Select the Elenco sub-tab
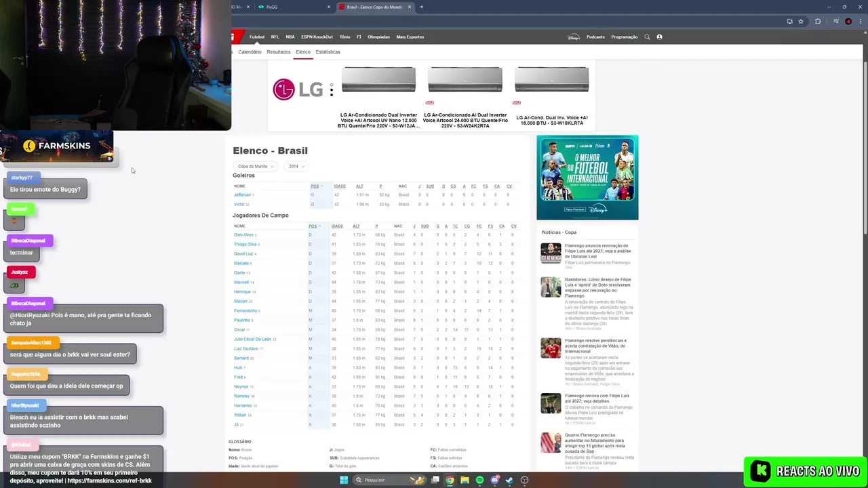868x488 pixels. pos(303,52)
